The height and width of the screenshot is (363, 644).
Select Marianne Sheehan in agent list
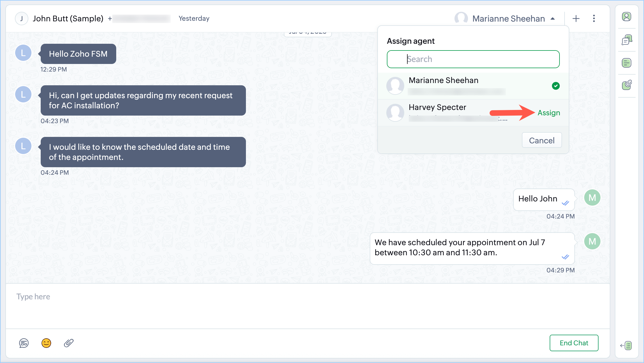[444, 81]
